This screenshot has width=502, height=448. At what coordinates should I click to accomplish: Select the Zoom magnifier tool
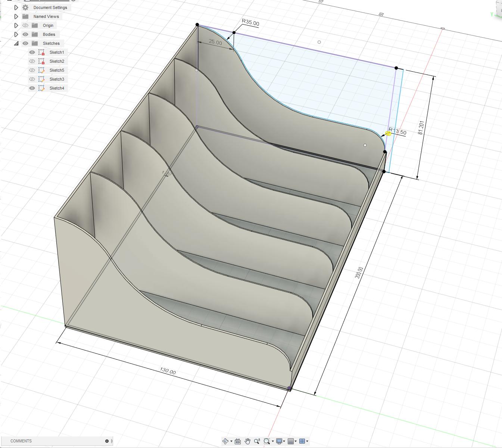click(x=257, y=441)
